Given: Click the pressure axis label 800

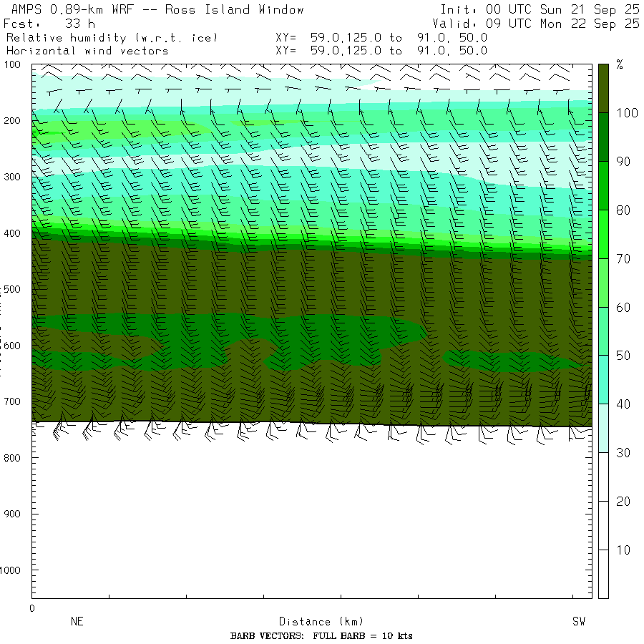Looking at the screenshot, I should pyautogui.click(x=12, y=458).
